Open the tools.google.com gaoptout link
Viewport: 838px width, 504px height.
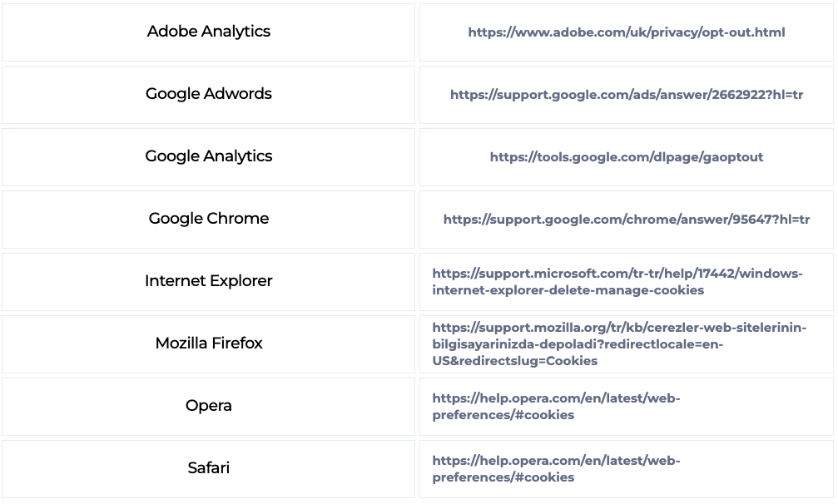[627, 157]
